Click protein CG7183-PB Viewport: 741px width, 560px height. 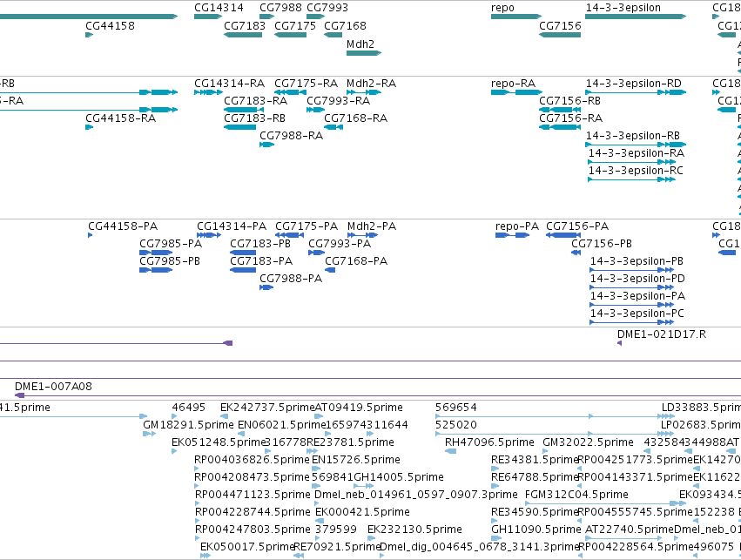pos(243,253)
